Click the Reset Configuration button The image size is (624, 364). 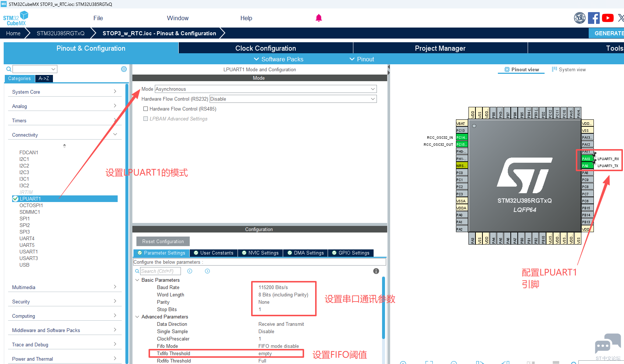click(x=163, y=241)
